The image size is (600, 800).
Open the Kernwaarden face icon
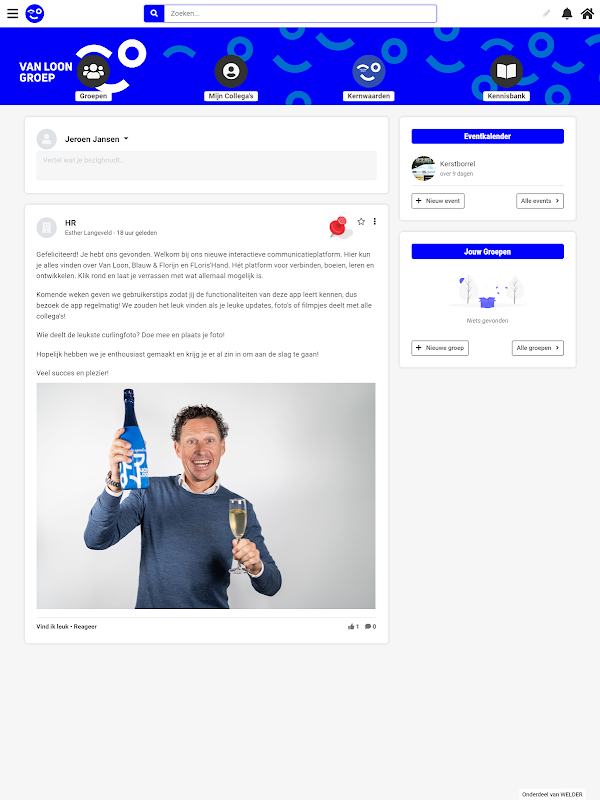(369, 71)
